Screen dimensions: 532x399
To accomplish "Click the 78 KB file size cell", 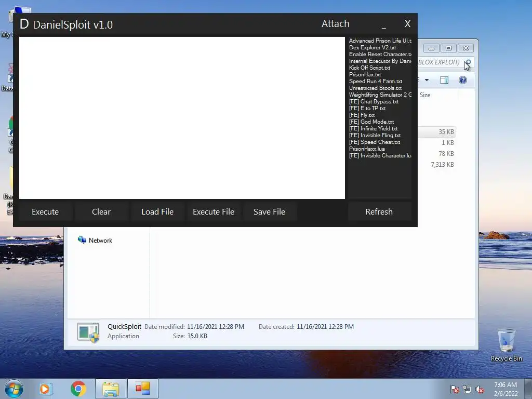I will coord(446,154).
